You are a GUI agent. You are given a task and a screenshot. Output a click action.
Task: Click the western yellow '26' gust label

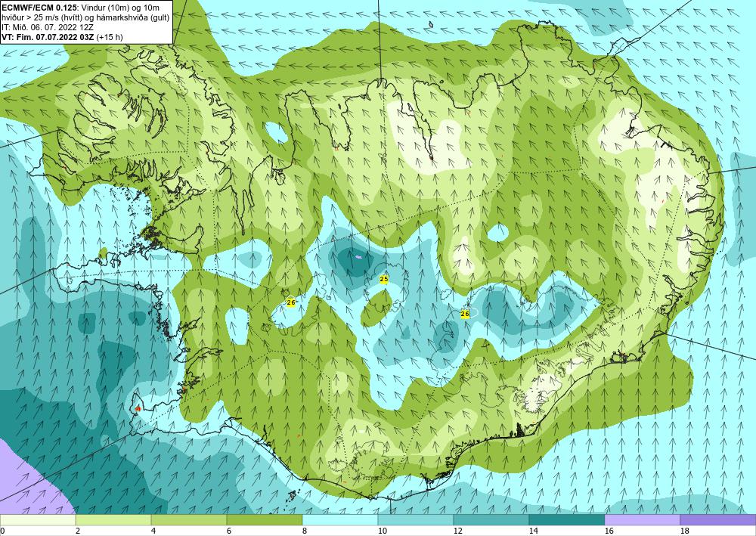291,302
